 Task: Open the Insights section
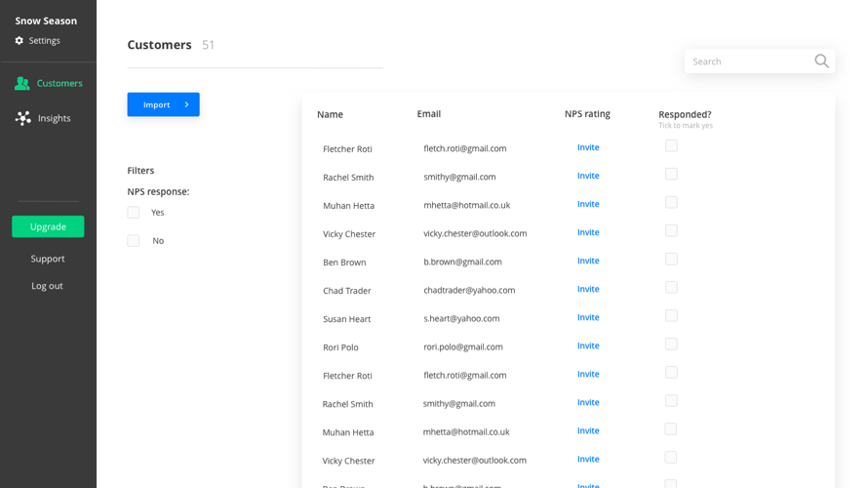pos(54,118)
